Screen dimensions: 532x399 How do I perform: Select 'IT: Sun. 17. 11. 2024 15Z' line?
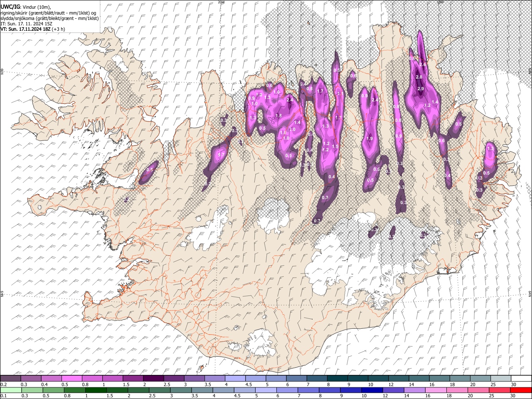click(x=26, y=24)
